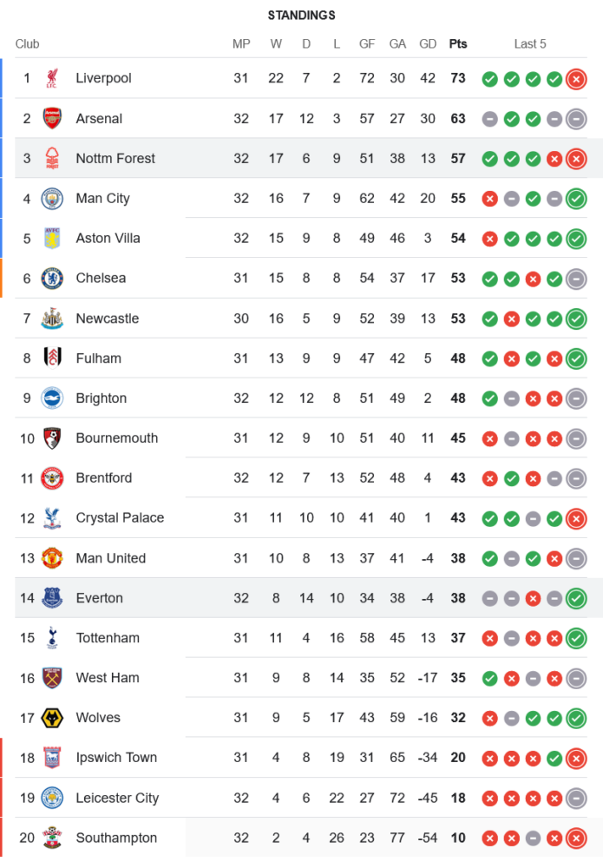Click the Chelsea club crest icon

[52, 278]
